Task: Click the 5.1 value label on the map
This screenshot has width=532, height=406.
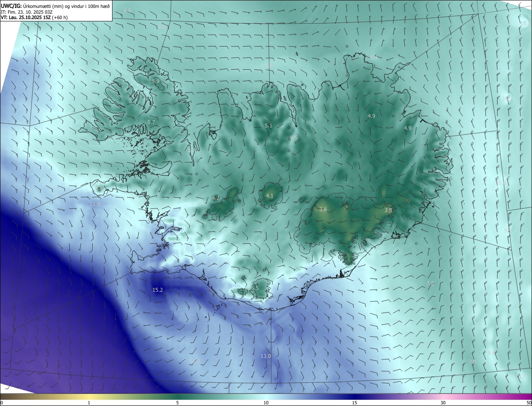Action: tap(268, 125)
